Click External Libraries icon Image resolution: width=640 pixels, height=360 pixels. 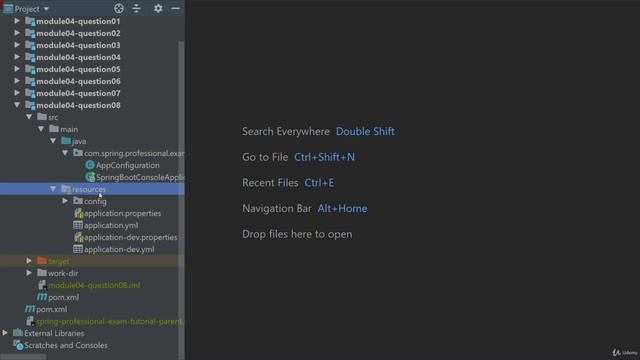[x=18, y=333]
